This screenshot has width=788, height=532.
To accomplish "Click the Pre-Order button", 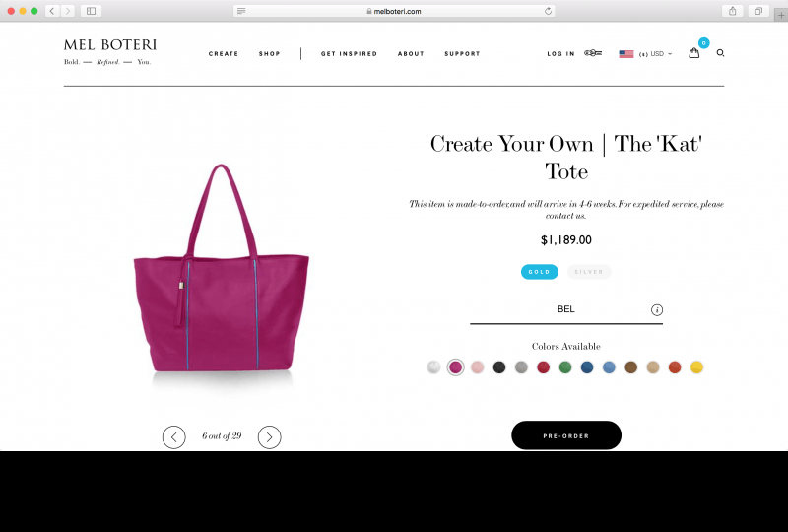I will (566, 435).
